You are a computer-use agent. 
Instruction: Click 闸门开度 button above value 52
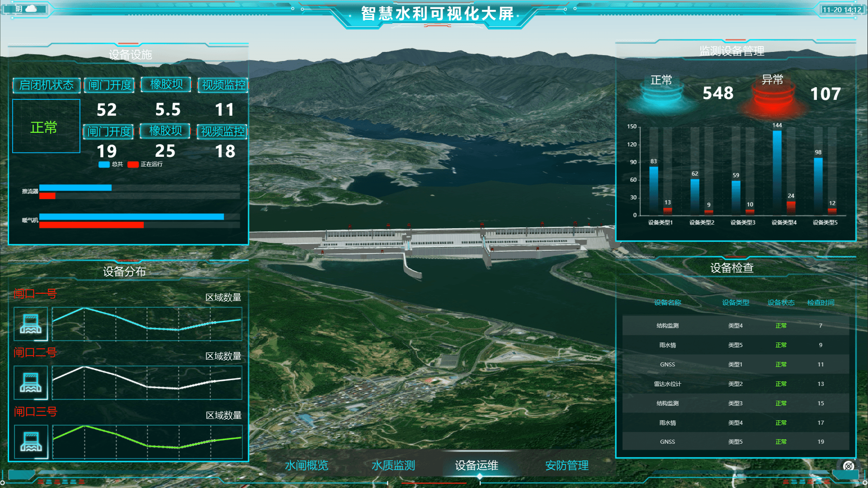point(109,85)
